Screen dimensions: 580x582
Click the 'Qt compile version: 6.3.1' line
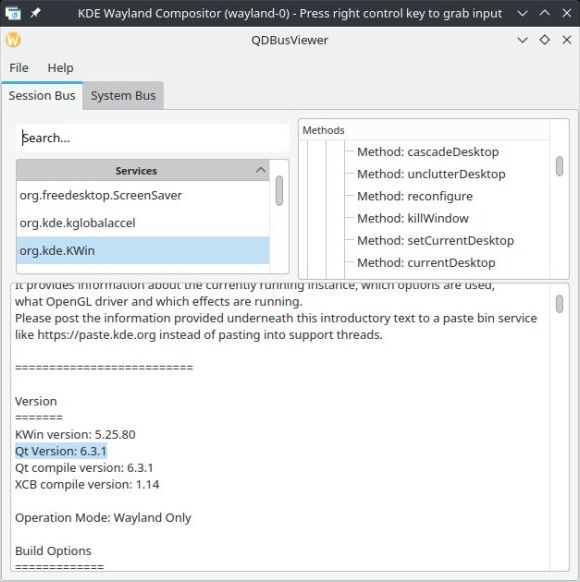pyautogui.click(x=84, y=468)
